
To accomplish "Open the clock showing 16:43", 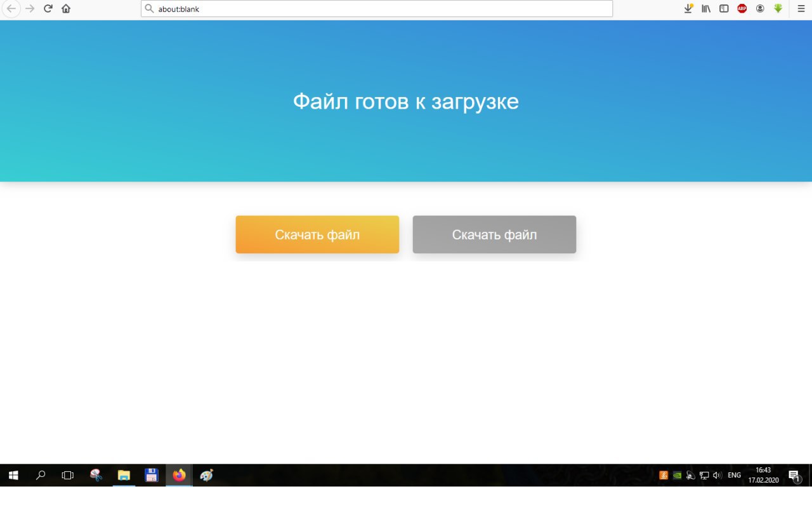I will [x=763, y=475].
